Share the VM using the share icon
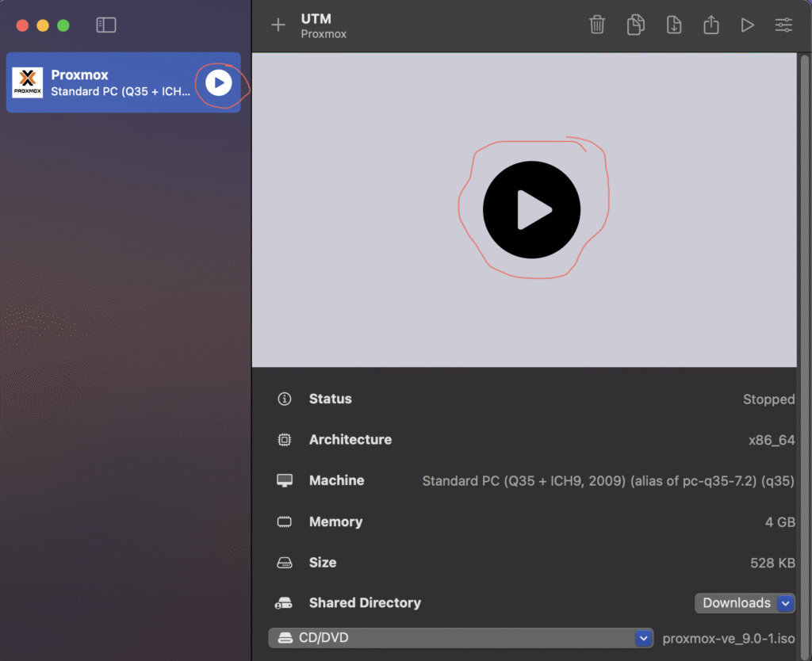This screenshot has width=812, height=661. [x=710, y=25]
